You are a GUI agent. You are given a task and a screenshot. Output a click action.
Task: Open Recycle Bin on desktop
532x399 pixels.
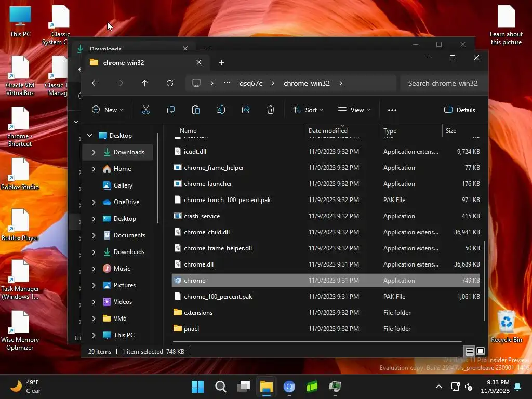tap(506, 327)
